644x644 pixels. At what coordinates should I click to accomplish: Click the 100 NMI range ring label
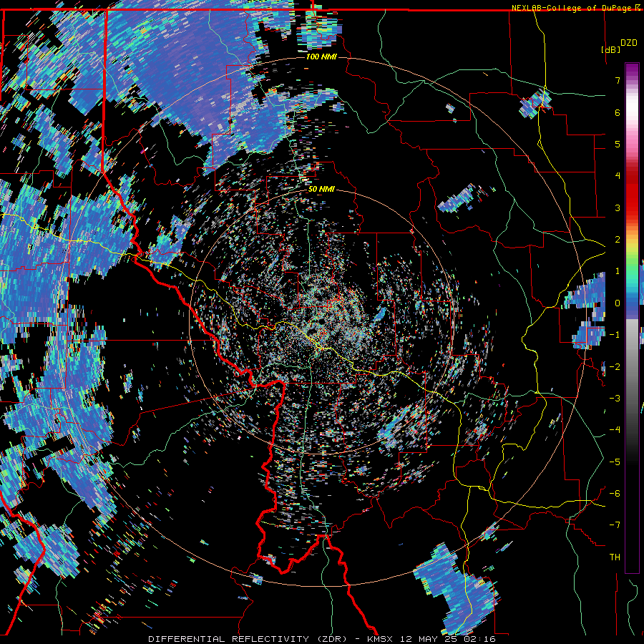click(321, 57)
